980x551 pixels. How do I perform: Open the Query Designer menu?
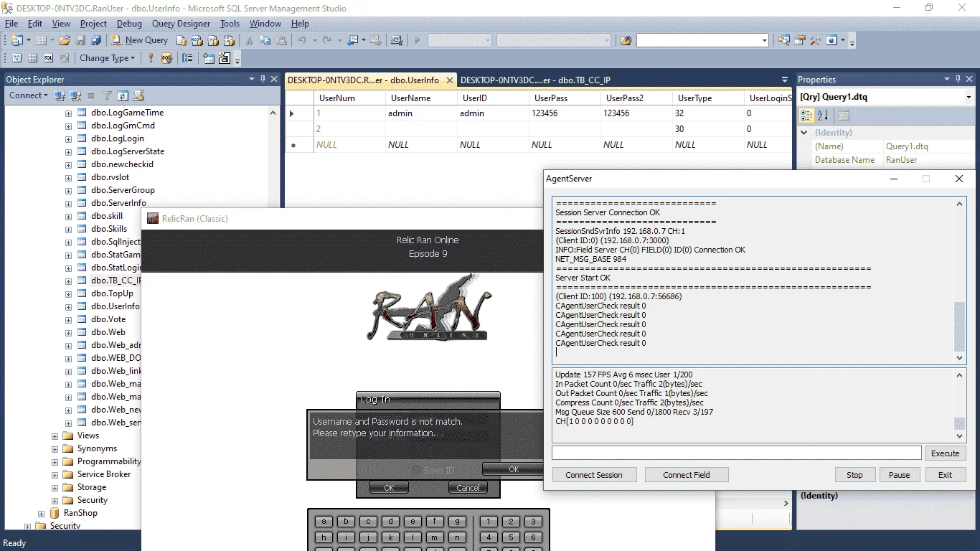[182, 24]
